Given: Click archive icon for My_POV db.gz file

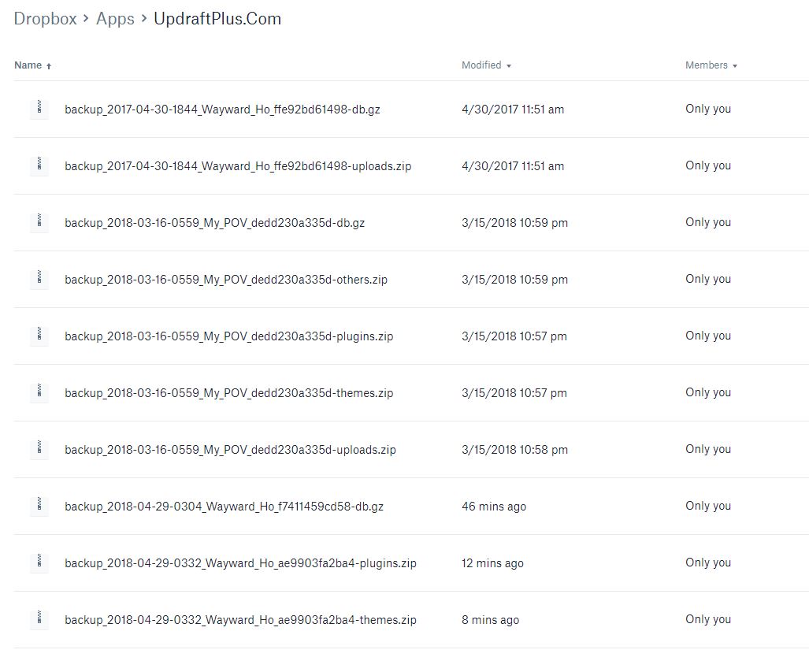Looking at the screenshot, I should [39, 222].
